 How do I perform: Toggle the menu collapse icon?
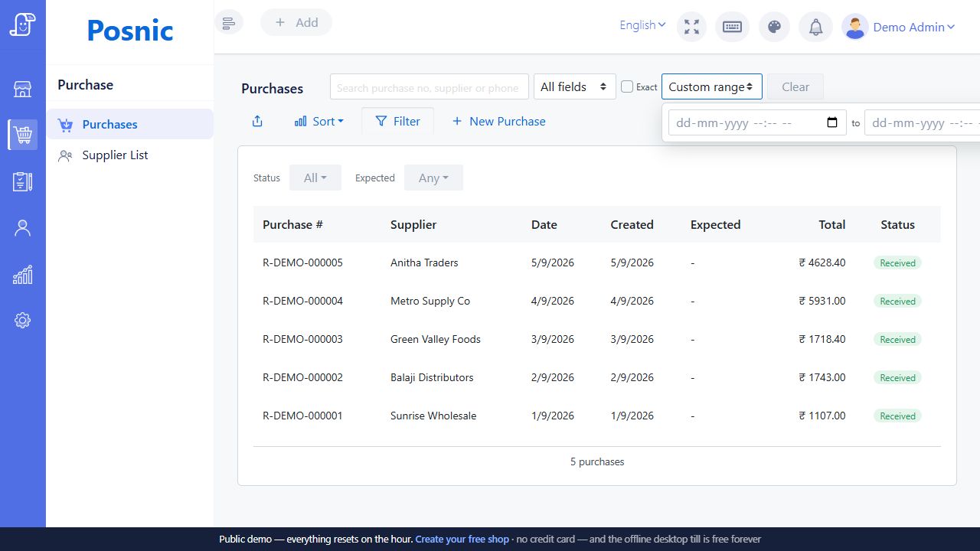click(229, 23)
